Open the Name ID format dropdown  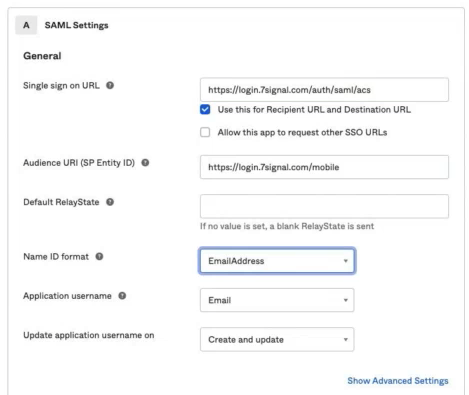click(x=277, y=261)
